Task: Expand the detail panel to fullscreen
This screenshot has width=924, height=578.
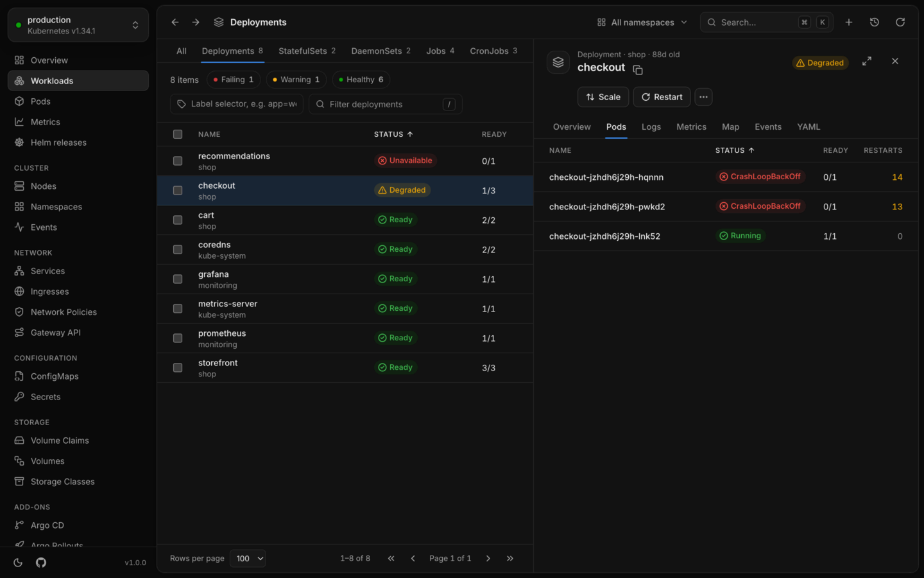Action: point(867,61)
